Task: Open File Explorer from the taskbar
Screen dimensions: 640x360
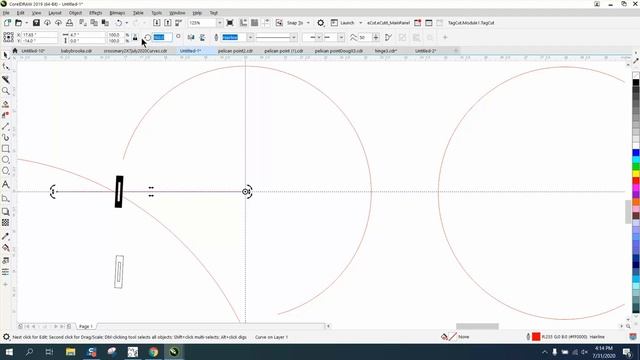Action: coord(71,352)
